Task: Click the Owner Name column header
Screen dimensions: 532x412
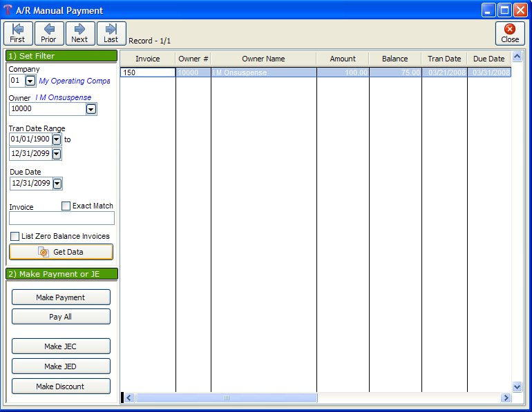Action: pyautogui.click(x=263, y=59)
